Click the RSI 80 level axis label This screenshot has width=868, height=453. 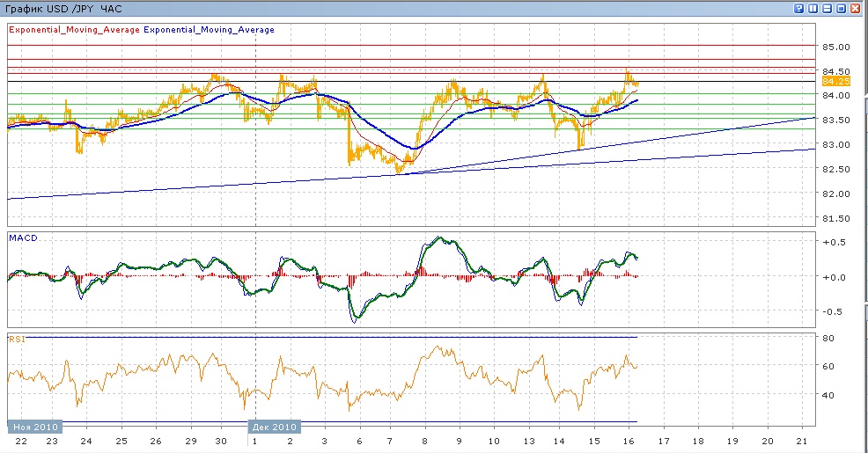[828, 338]
